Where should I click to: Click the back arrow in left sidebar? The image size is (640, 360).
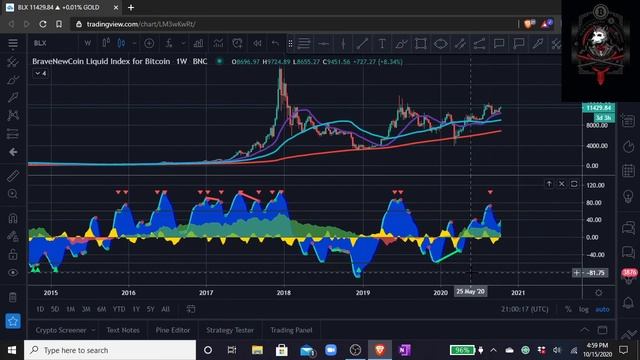pos(13,152)
